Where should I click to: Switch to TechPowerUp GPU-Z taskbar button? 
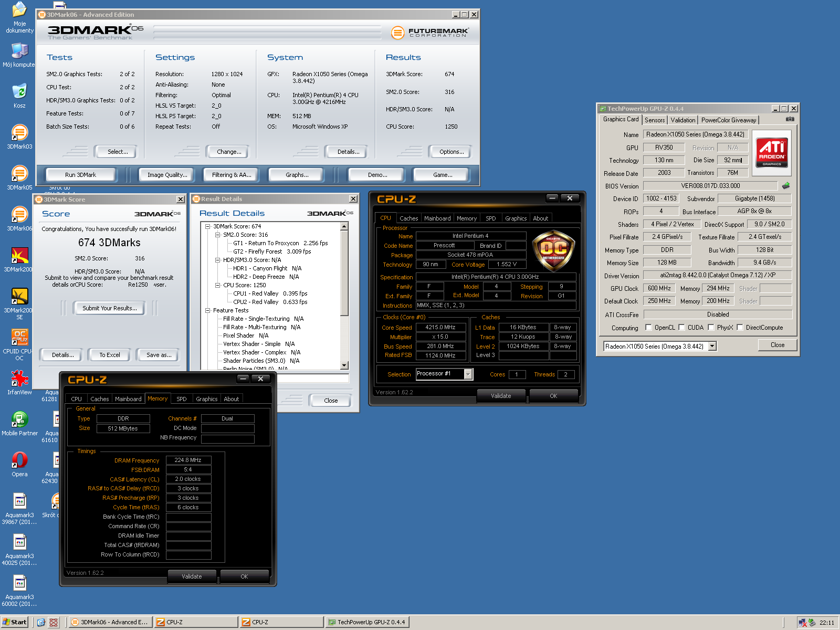point(367,622)
